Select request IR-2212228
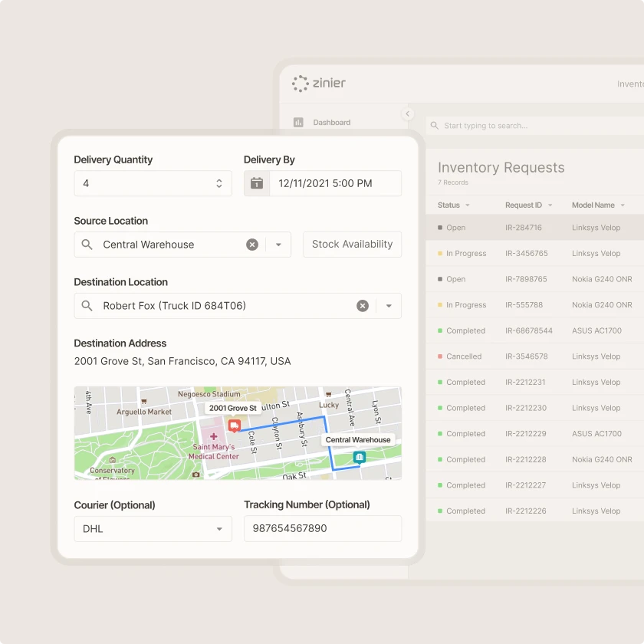Screen dimensions: 644x644 click(535, 459)
